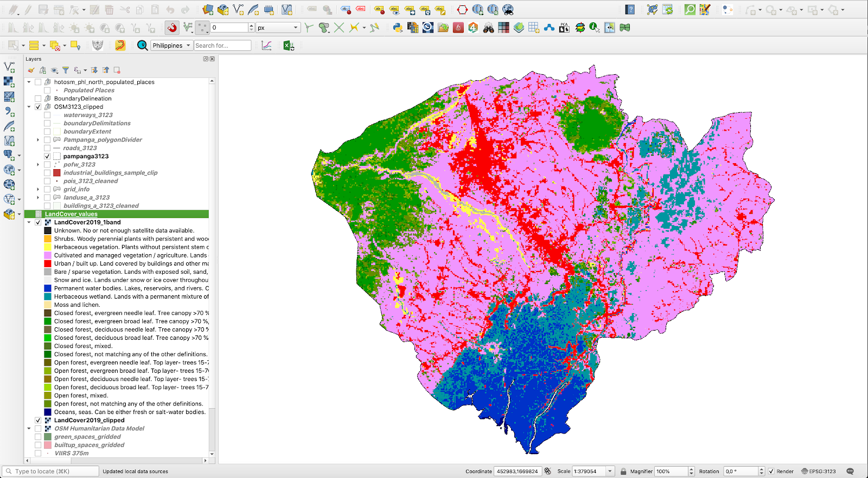Enable the snapping magnet tool

click(x=172, y=28)
